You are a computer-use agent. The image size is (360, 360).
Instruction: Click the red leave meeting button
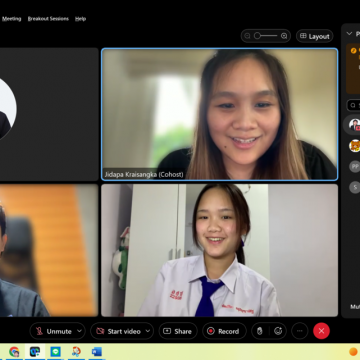click(321, 331)
